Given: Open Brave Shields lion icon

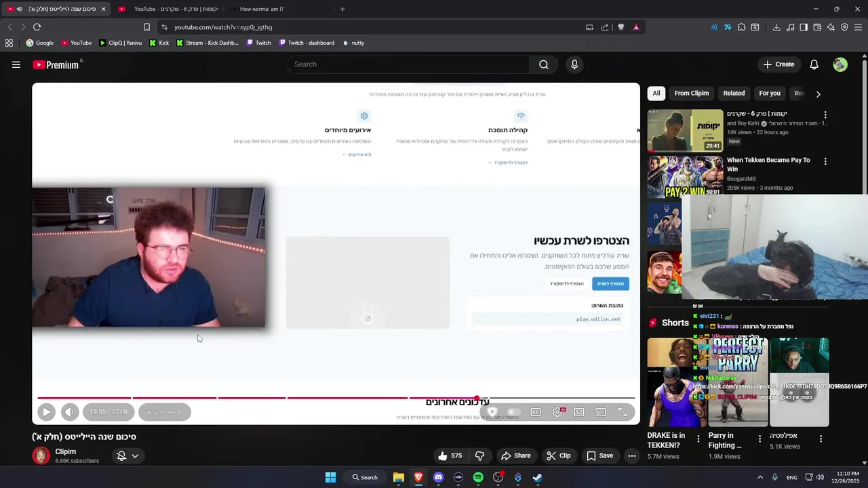Looking at the screenshot, I should (620, 27).
